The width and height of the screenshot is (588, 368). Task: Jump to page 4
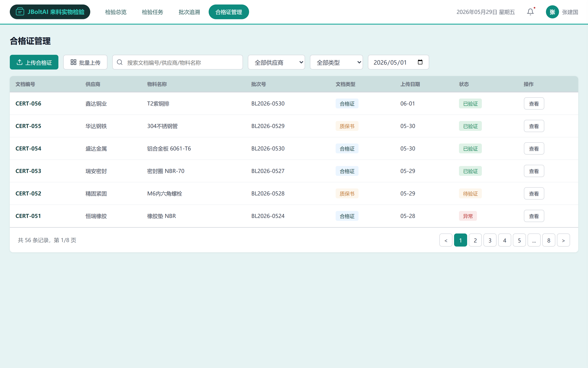point(505,240)
